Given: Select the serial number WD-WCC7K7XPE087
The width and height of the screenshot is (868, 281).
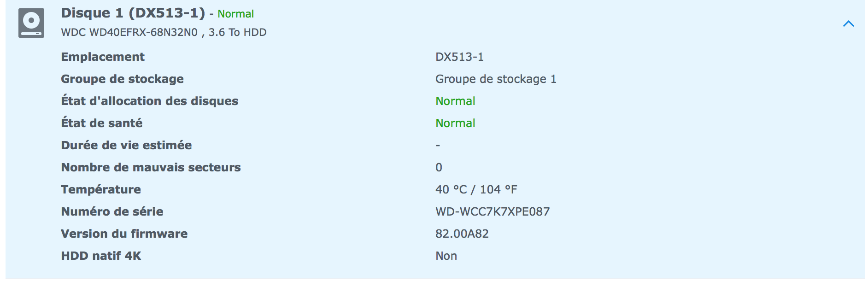Looking at the screenshot, I should [493, 211].
